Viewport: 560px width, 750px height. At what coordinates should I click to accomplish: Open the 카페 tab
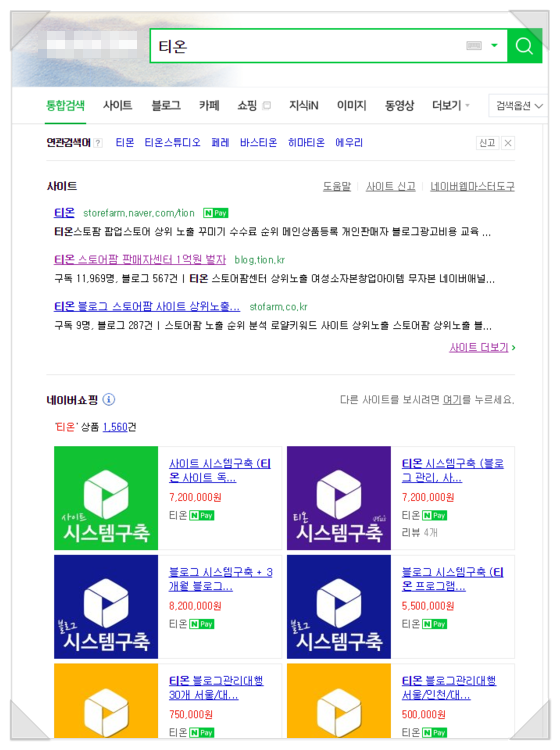(x=209, y=105)
